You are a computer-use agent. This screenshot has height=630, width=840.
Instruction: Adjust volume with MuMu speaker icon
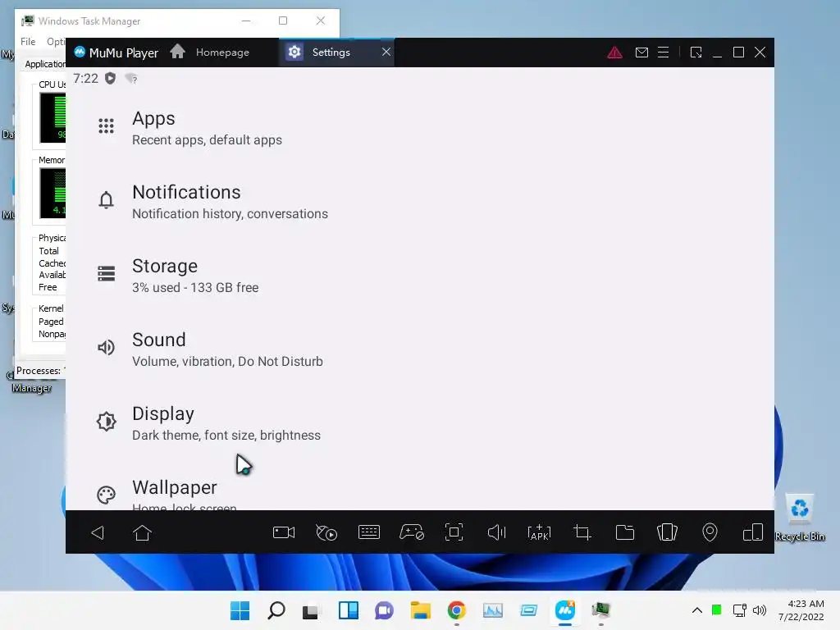[496, 532]
